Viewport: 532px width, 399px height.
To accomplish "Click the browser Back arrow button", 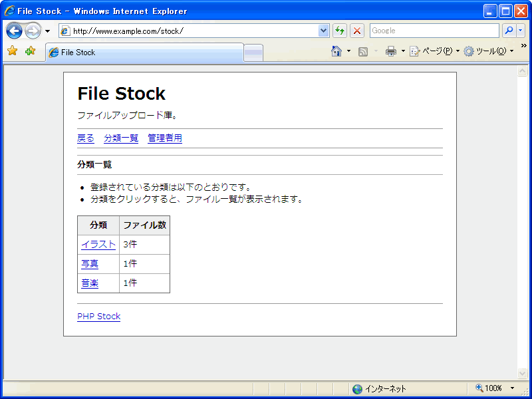I will click(x=14, y=31).
